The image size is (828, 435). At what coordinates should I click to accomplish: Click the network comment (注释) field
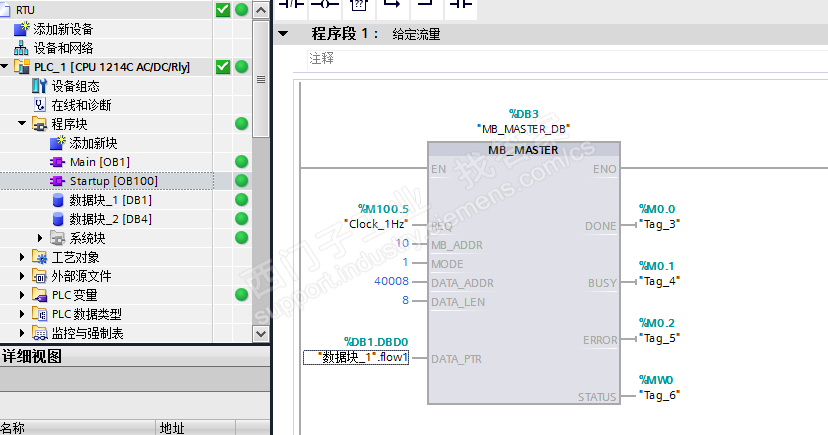click(567, 59)
